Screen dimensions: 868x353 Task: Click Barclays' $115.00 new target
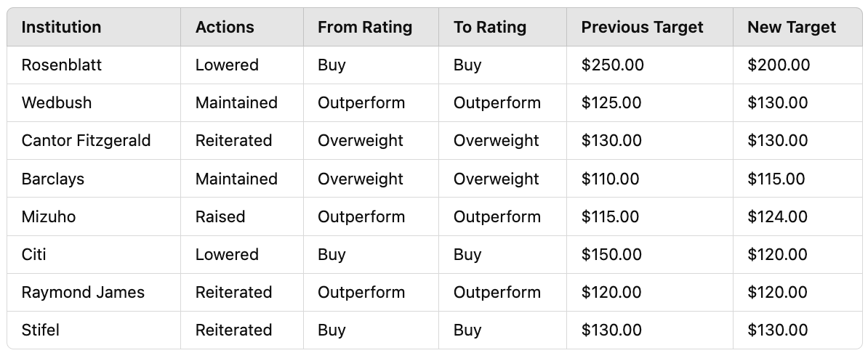(776, 179)
